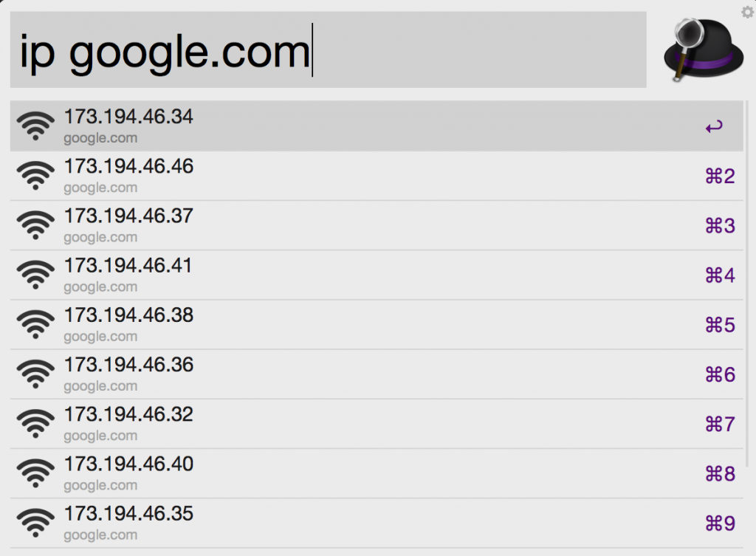
Task: Click the results list scrollbar
Action: [x=747, y=281]
